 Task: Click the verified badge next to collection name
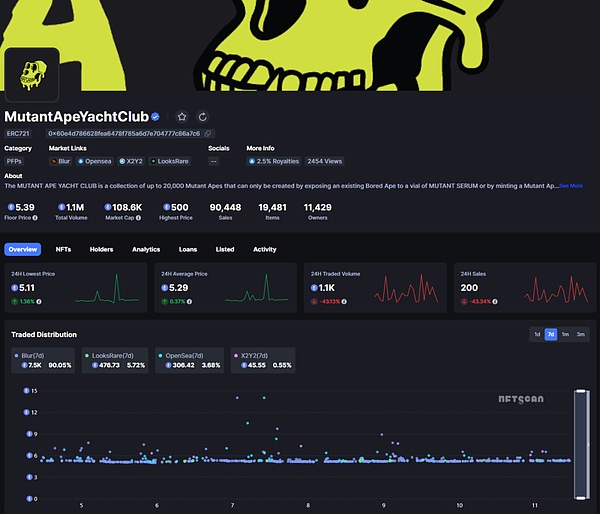point(156,117)
